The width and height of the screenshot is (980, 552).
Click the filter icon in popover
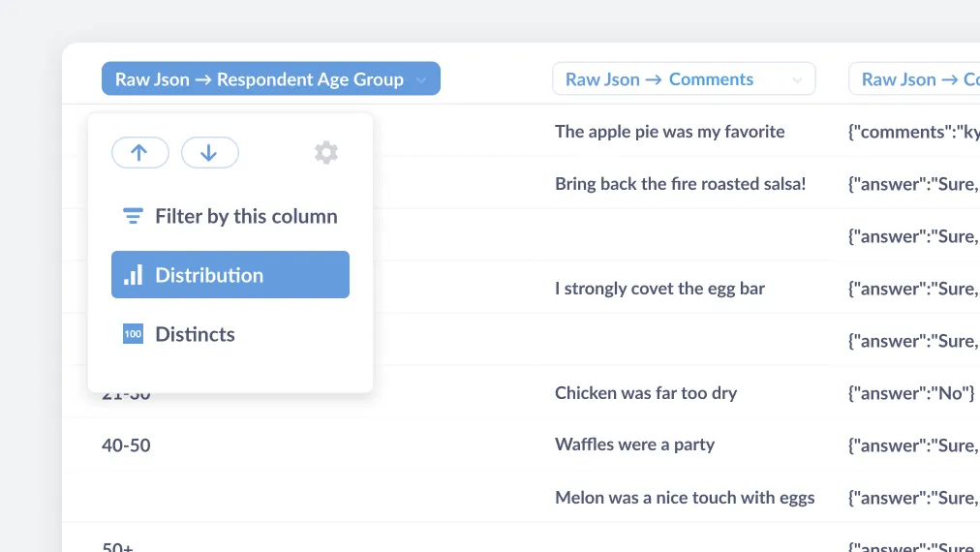tap(133, 216)
